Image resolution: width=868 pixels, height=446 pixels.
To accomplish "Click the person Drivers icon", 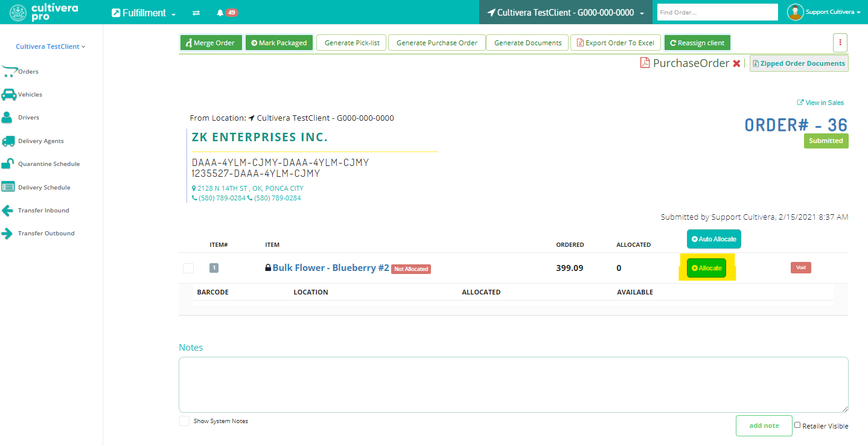I will pyautogui.click(x=7, y=117).
